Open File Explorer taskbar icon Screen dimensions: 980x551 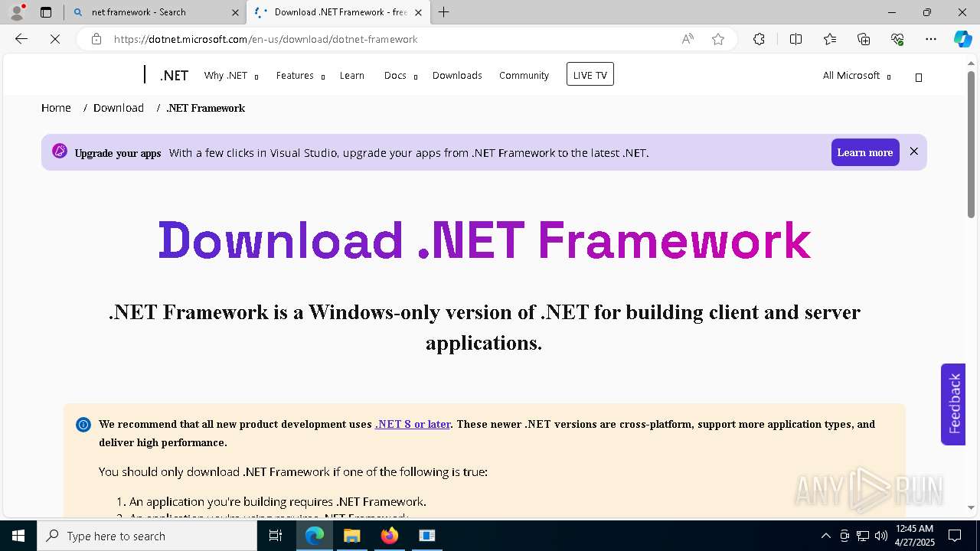tap(352, 536)
